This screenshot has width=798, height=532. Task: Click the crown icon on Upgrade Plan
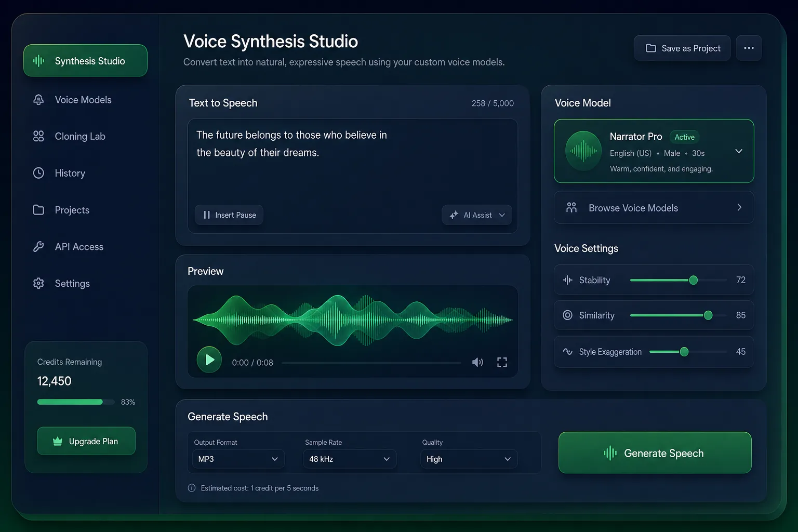click(x=58, y=441)
